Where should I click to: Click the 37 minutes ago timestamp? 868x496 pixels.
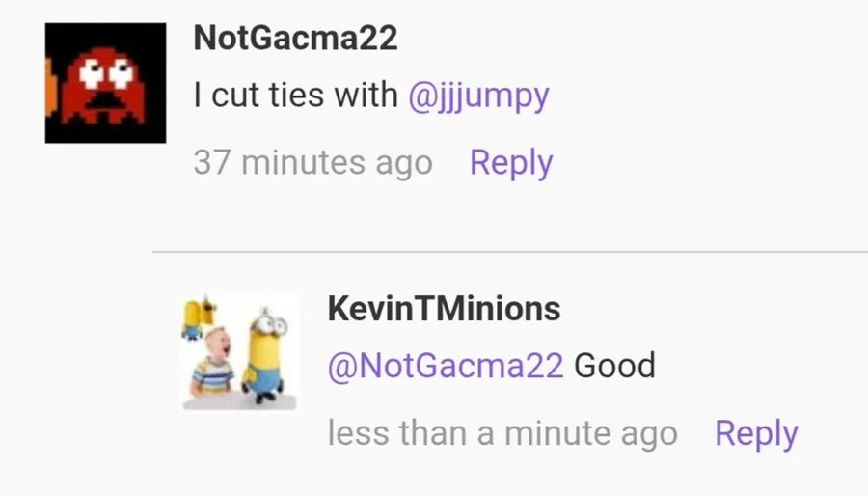[312, 163]
